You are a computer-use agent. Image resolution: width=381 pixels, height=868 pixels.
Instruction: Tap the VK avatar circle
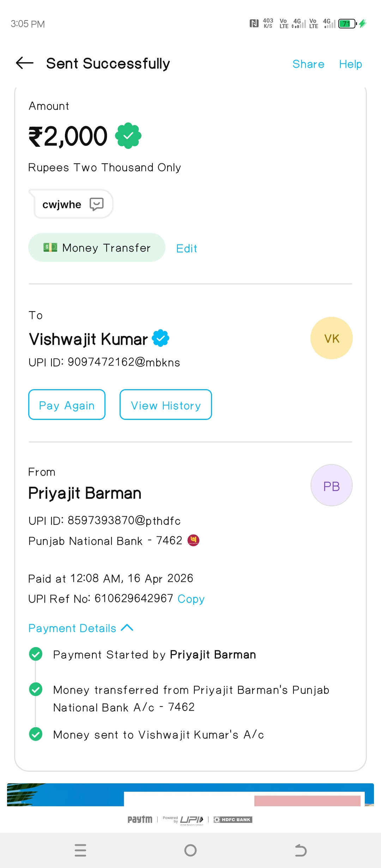point(331,338)
